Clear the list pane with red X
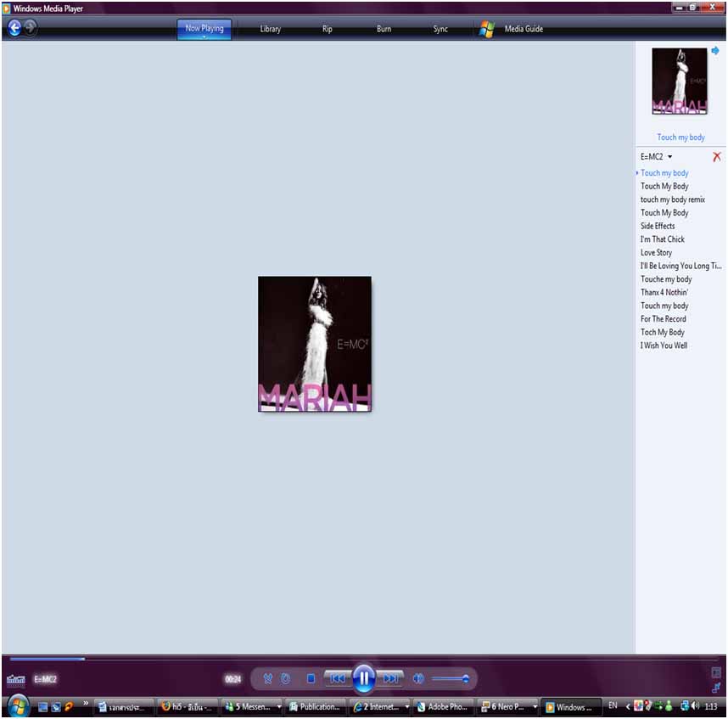 pyautogui.click(x=717, y=156)
